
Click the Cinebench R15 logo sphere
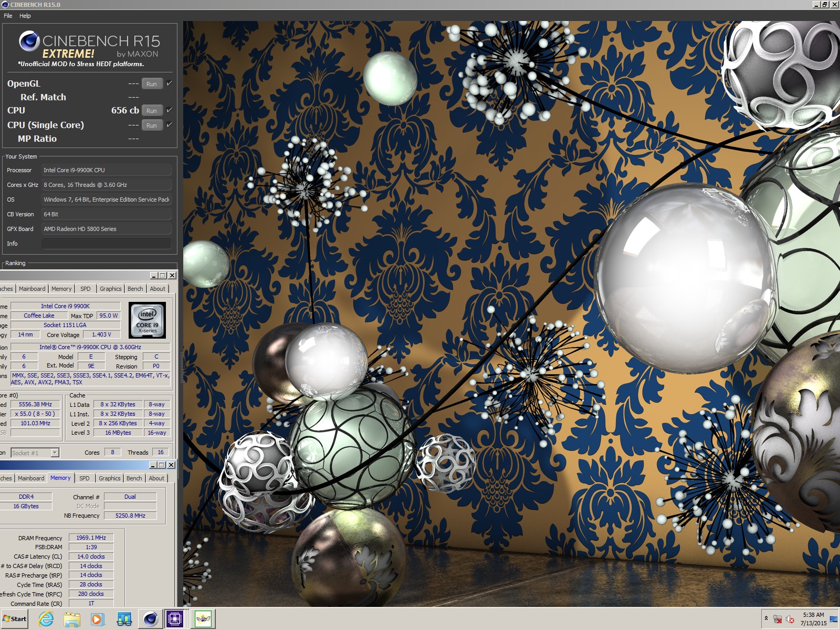[29, 41]
